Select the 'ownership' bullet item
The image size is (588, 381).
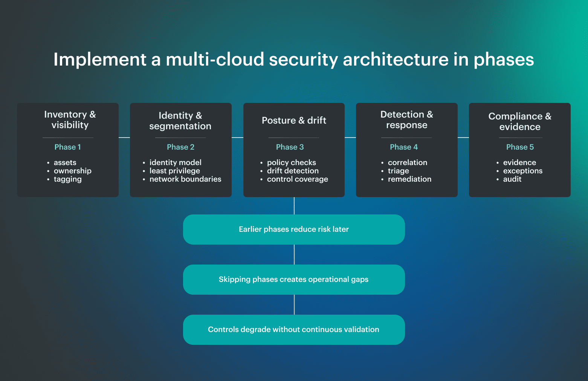click(x=72, y=171)
